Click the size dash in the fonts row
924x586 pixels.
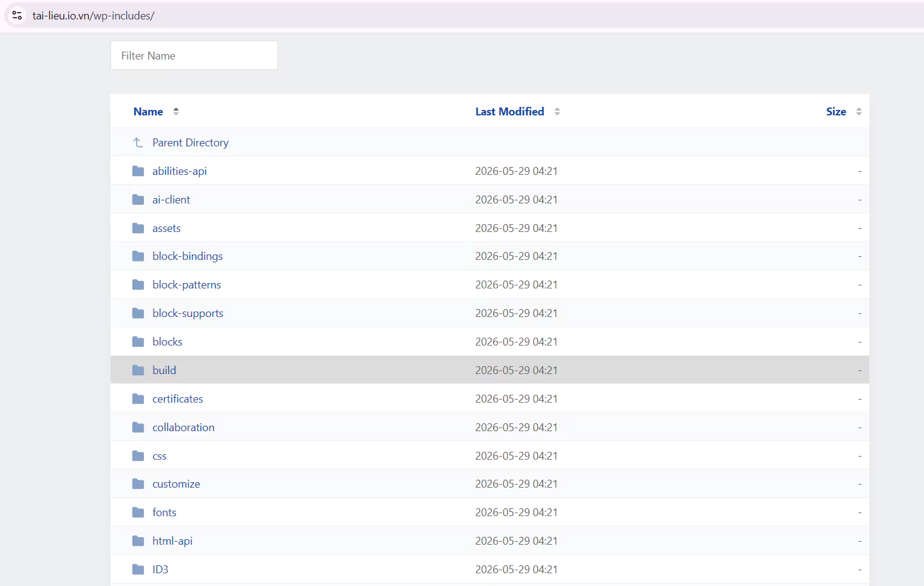pyautogui.click(x=860, y=513)
